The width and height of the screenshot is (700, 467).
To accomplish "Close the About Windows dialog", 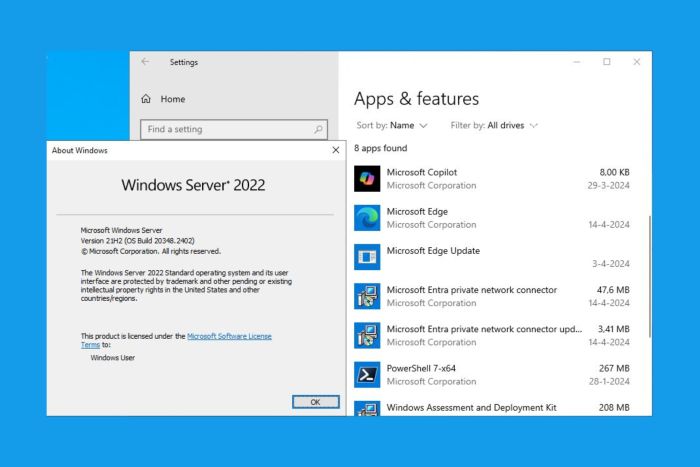I will pos(335,150).
